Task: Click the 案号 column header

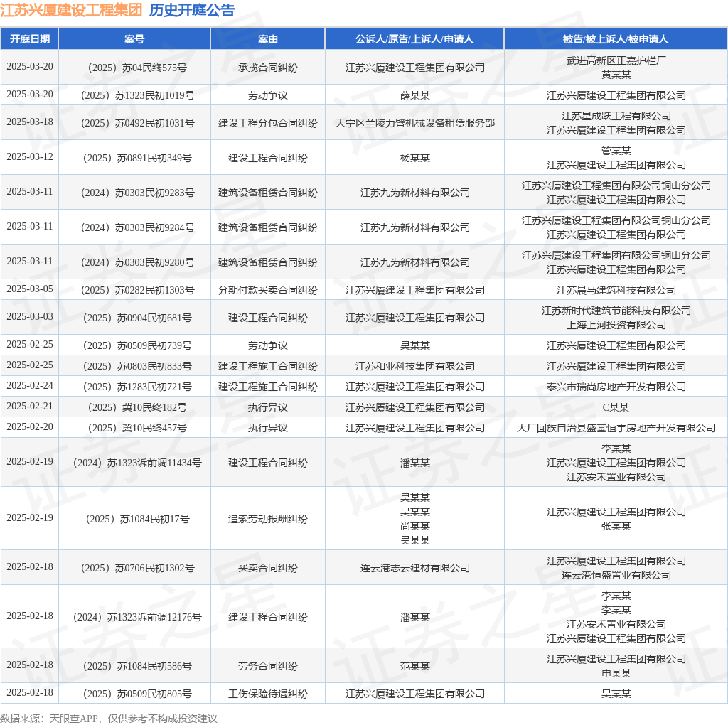Action: 134,39
